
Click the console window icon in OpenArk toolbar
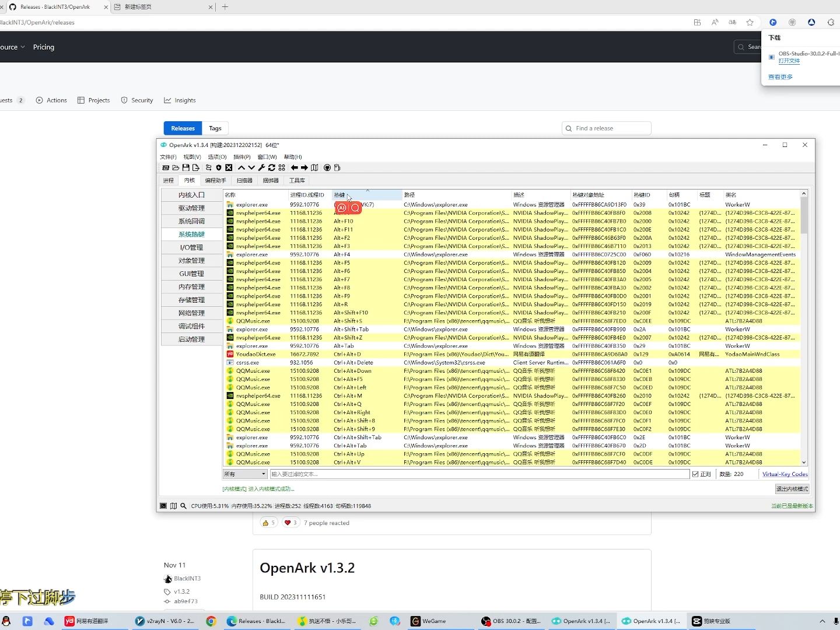pos(166,167)
